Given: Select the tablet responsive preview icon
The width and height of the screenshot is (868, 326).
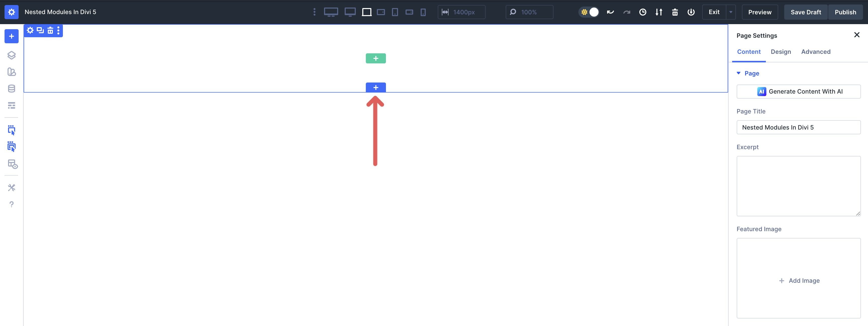Looking at the screenshot, I should pos(395,12).
